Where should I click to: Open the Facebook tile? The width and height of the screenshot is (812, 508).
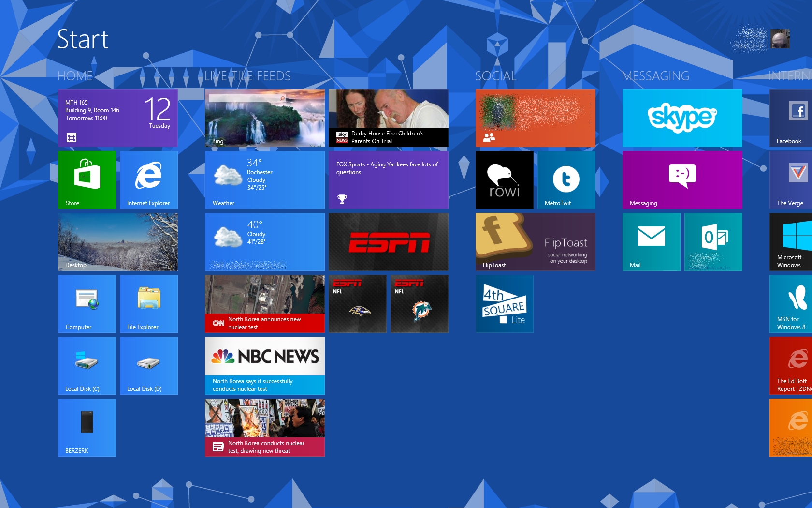tap(791, 118)
